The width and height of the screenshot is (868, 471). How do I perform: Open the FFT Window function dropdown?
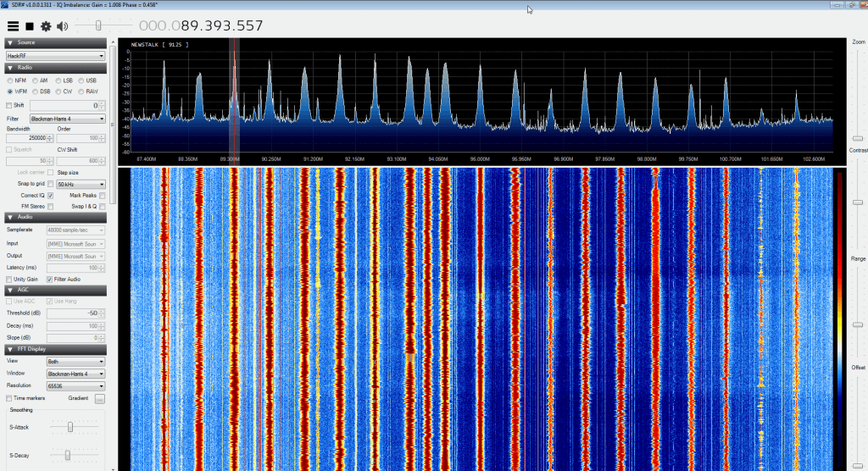point(75,374)
